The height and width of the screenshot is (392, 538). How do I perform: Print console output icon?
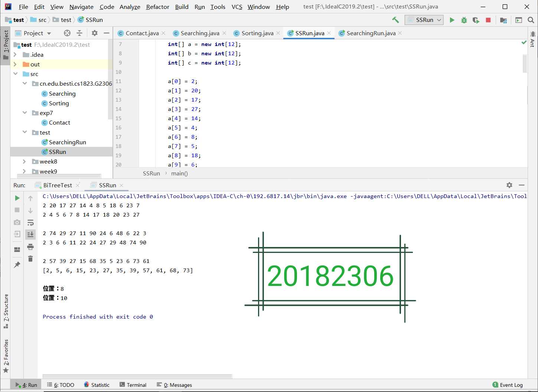click(30, 247)
